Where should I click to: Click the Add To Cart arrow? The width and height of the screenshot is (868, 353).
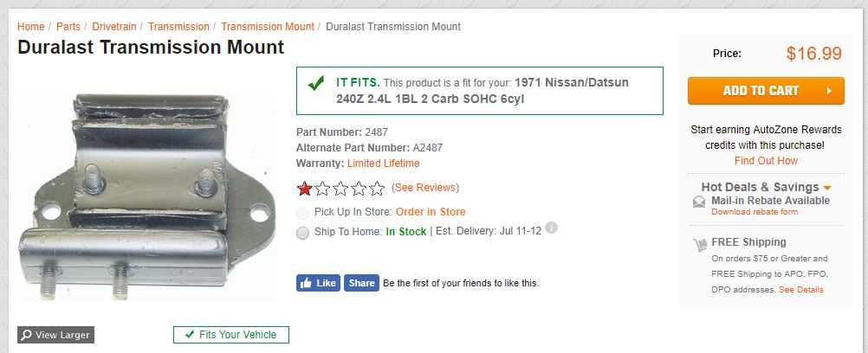(829, 91)
